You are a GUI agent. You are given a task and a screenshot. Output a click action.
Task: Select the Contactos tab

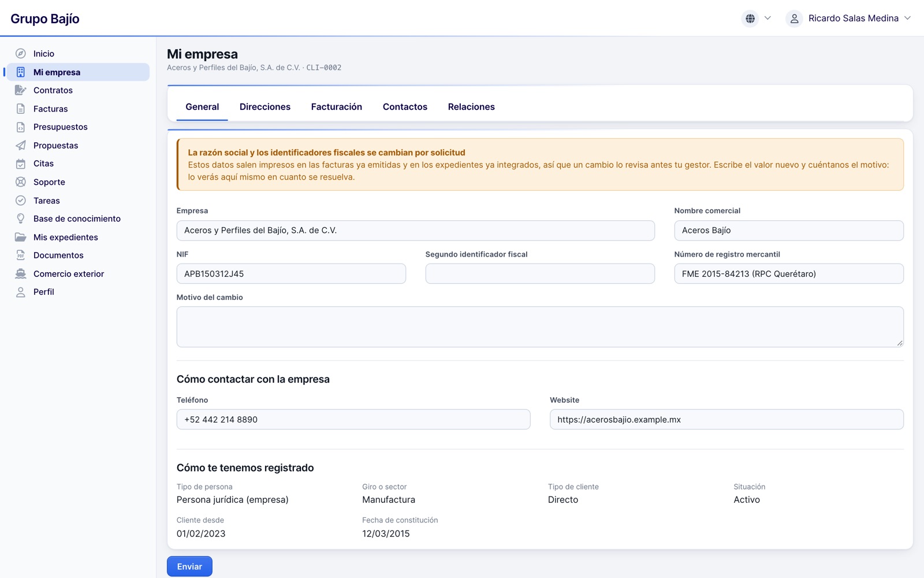(405, 107)
